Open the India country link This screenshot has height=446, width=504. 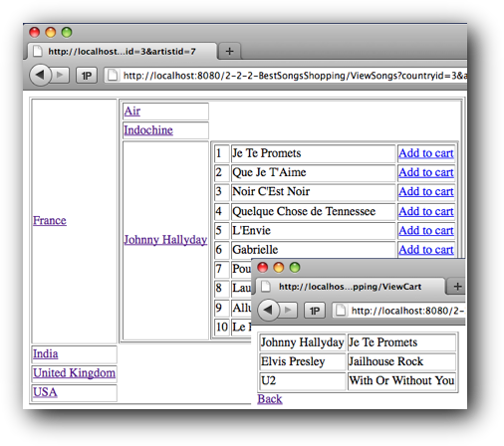coord(46,354)
